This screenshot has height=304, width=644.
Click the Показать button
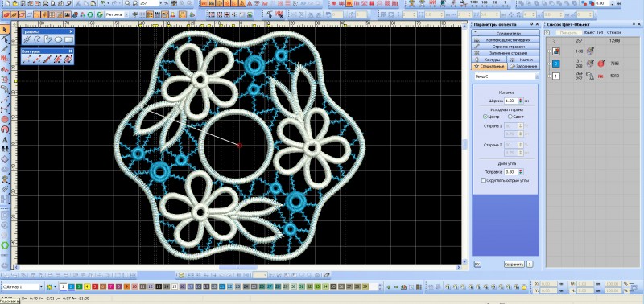(x=569, y=32)
